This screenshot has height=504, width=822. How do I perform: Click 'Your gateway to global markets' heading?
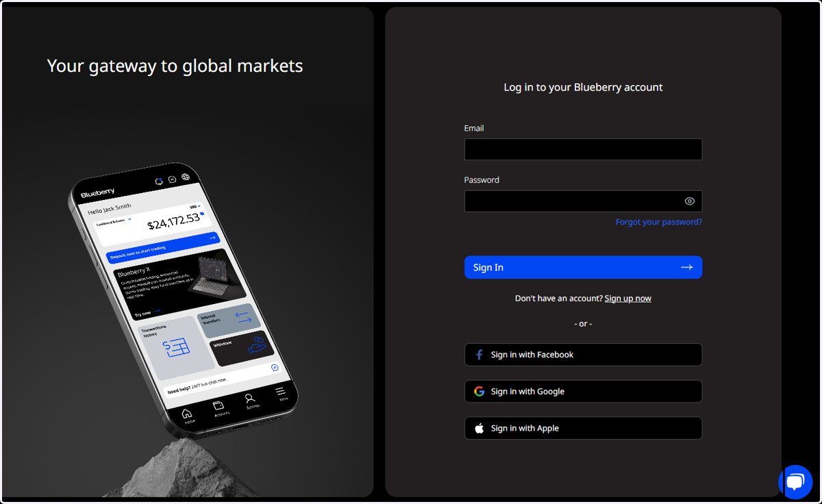(x=175, y=66)
